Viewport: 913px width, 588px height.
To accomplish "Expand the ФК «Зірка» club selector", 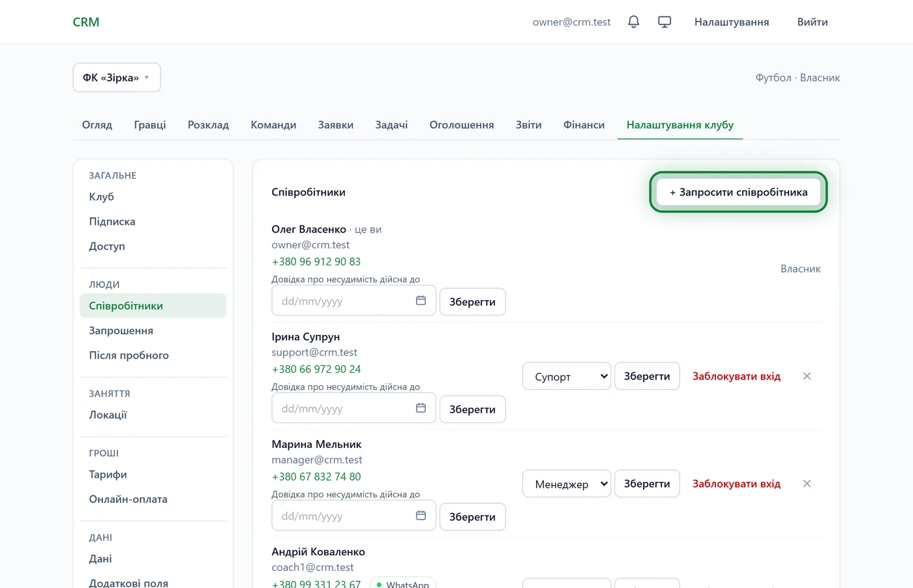I will pyautogui.click(x=117, y=78).
